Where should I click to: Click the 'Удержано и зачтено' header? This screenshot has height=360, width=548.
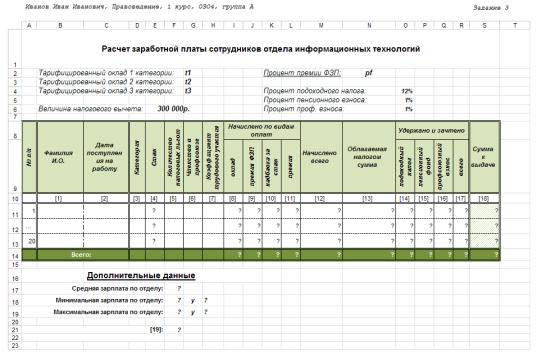431,130
